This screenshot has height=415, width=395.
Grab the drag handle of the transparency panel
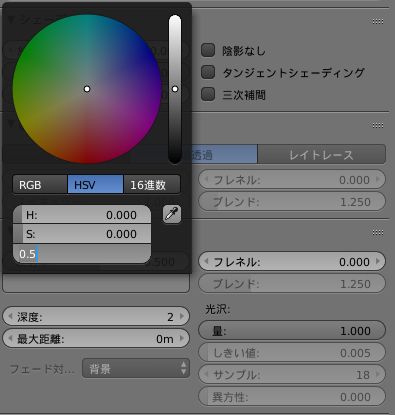click(377, 125)
